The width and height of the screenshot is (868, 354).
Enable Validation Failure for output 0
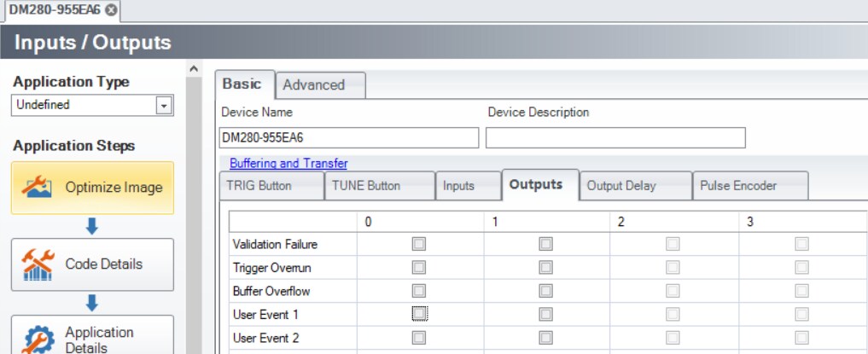coord(419,244)
